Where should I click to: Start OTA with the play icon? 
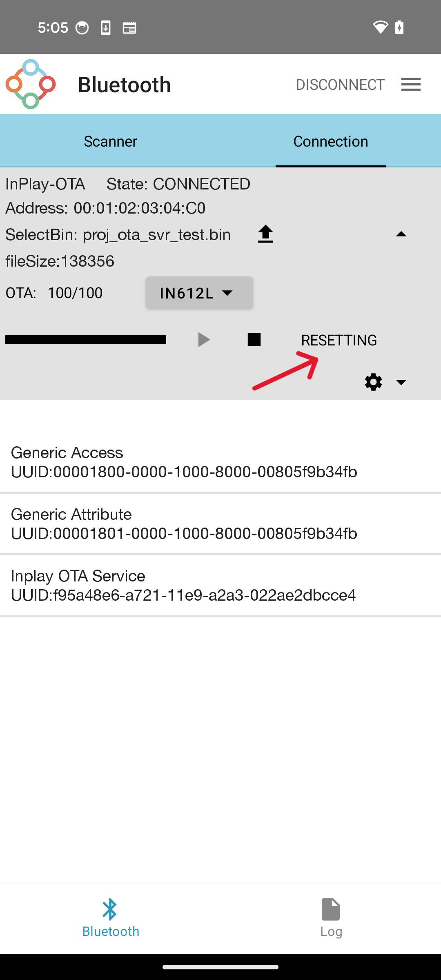click(x=204, y=340)
